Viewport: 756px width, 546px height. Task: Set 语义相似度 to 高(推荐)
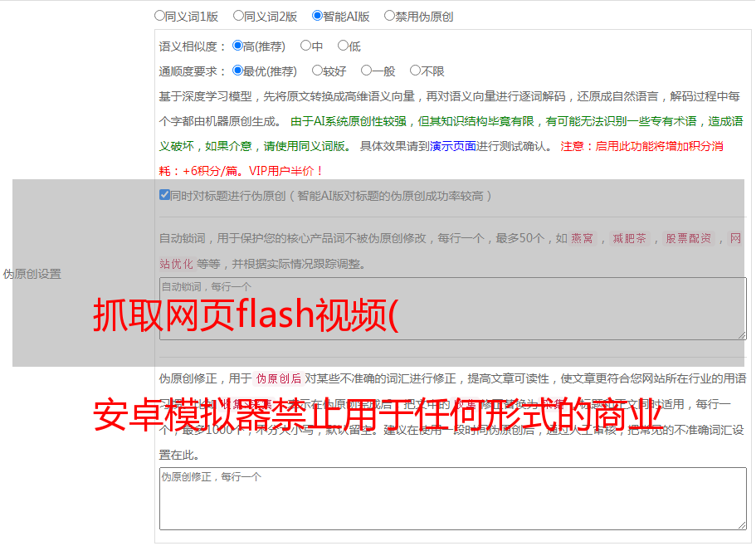tap(237, 46)
